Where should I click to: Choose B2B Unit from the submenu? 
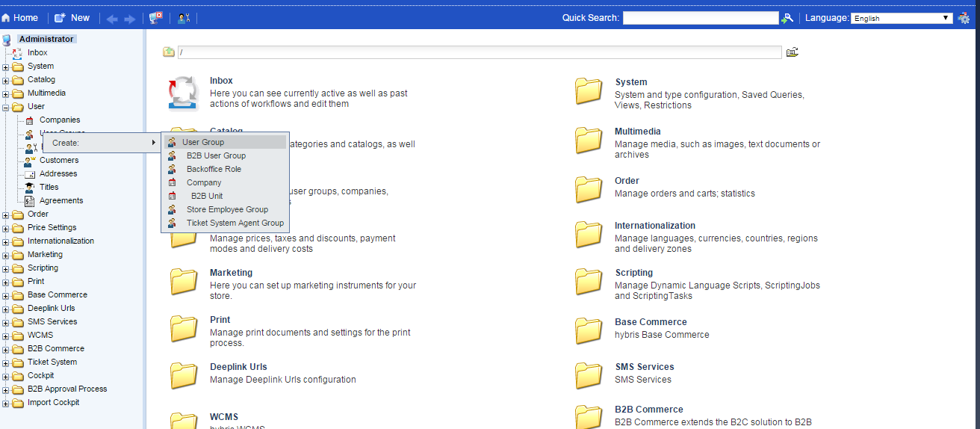(x=225, y=196)
